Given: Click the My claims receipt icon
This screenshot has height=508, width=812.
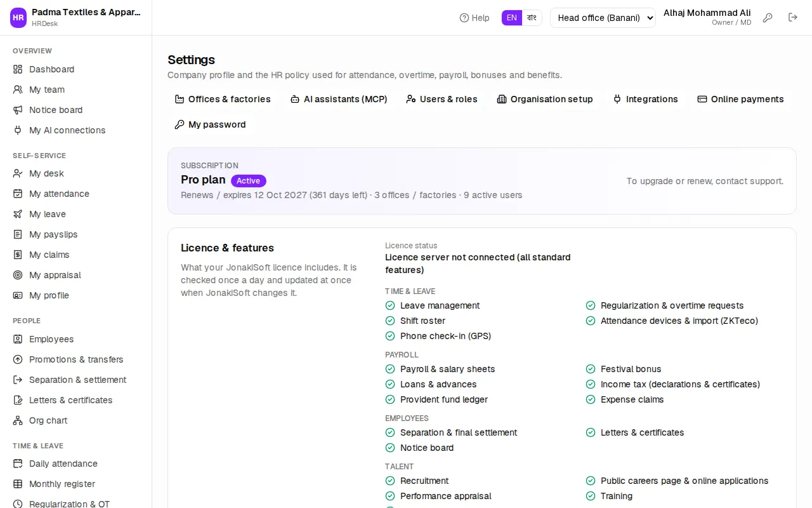Looking at the screenshot, I should 18,255.
